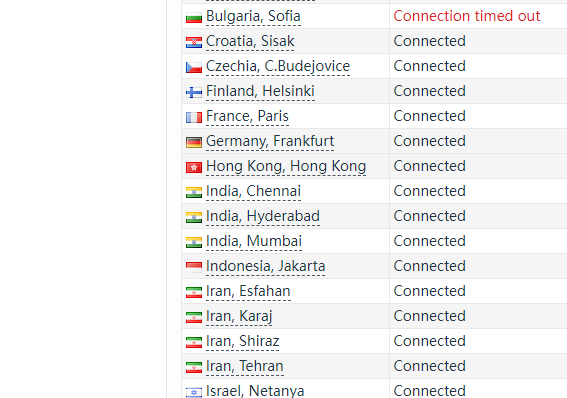The height and width of the screenshot is (398, 567).
Task: Click the Finland flag icon
Action: click(x=194, y=92)
